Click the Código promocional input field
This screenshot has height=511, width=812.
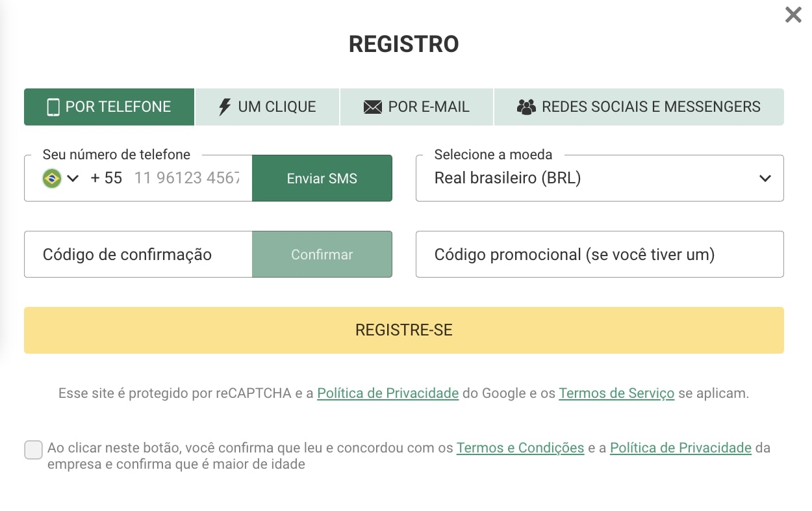point(599,254)
